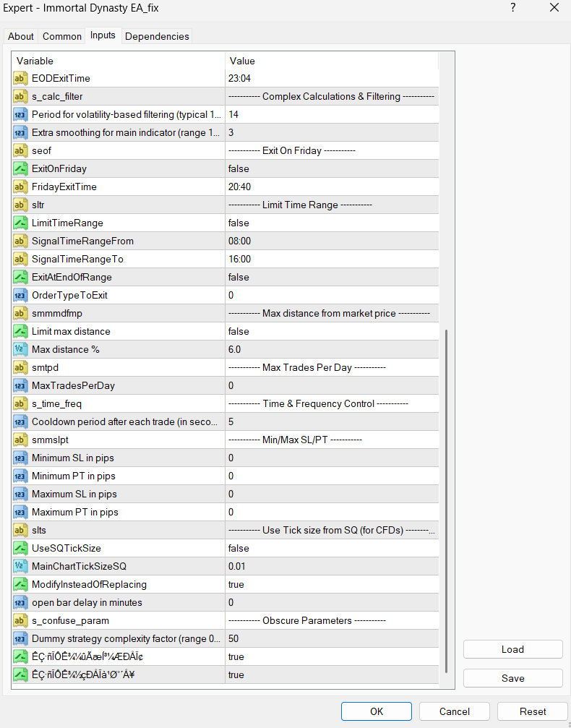The width and height of the screenshot is (571, 728).
Task: Click the vertical scrollbar in inputs list
Action: pyautogui.click(x=447, y=499)
